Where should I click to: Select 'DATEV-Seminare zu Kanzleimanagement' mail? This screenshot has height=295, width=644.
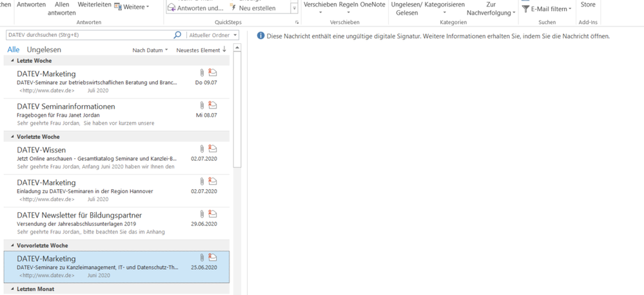point(117,267)
